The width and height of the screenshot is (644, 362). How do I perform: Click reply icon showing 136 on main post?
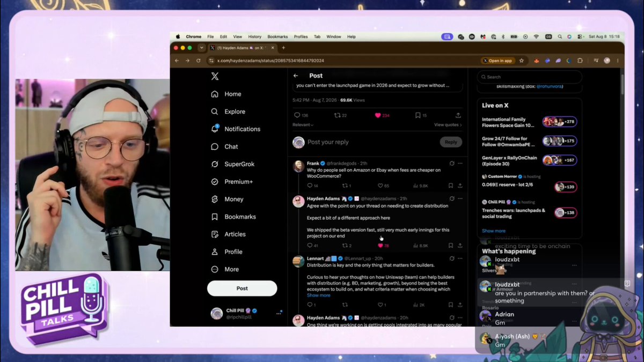coord(301,115)
